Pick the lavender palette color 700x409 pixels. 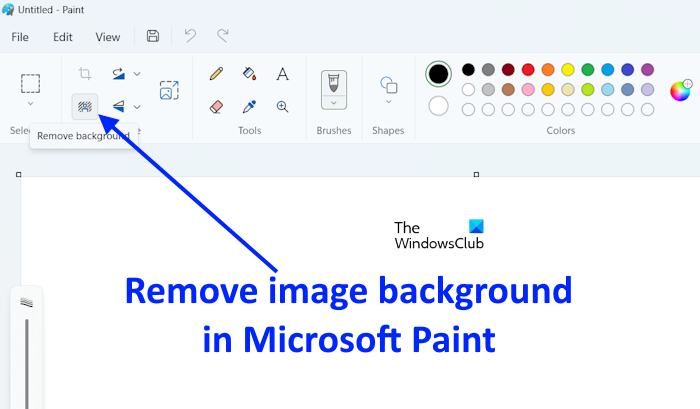click(x=647, y=90)
